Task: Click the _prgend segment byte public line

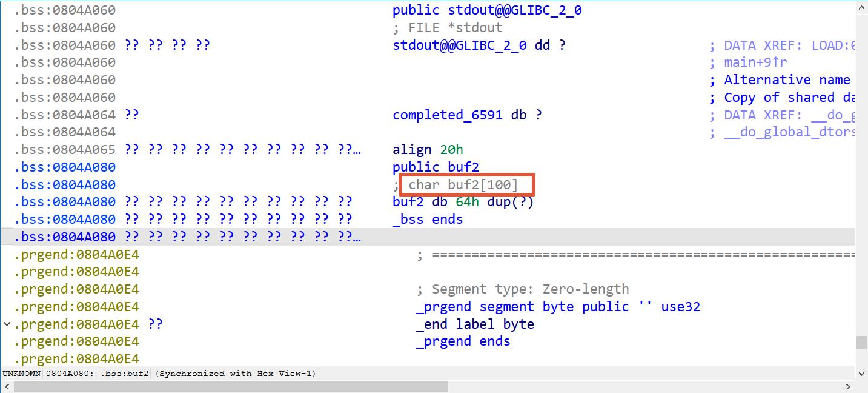Action: (558, 306)
